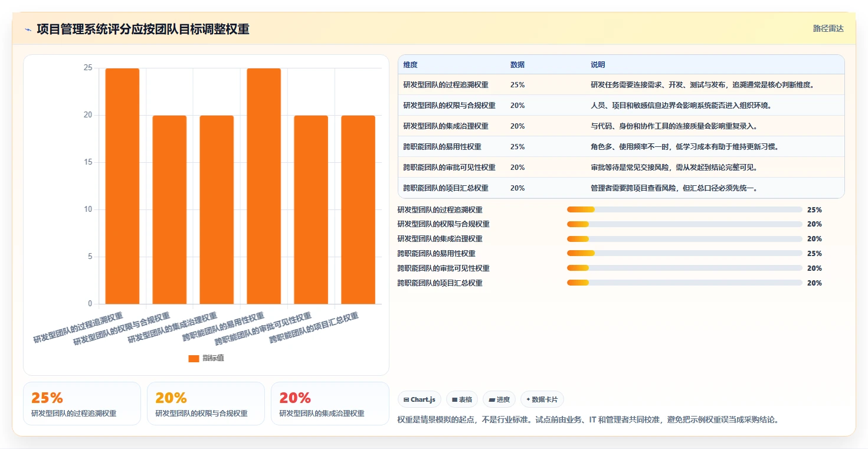Click the 路径雷达 label in header
Viewport: 868px width, 449px height.
point(828,28)
